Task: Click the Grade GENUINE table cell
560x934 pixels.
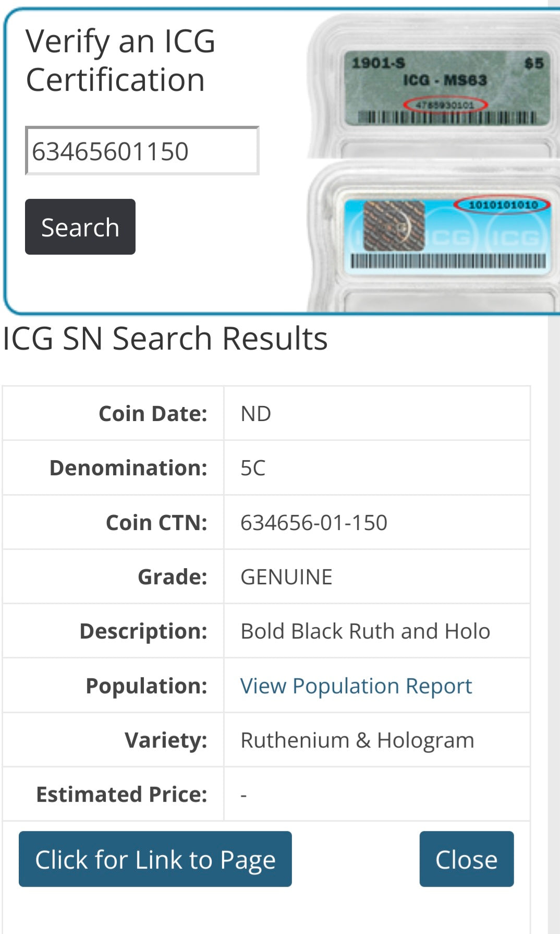Action: [286, 577]
